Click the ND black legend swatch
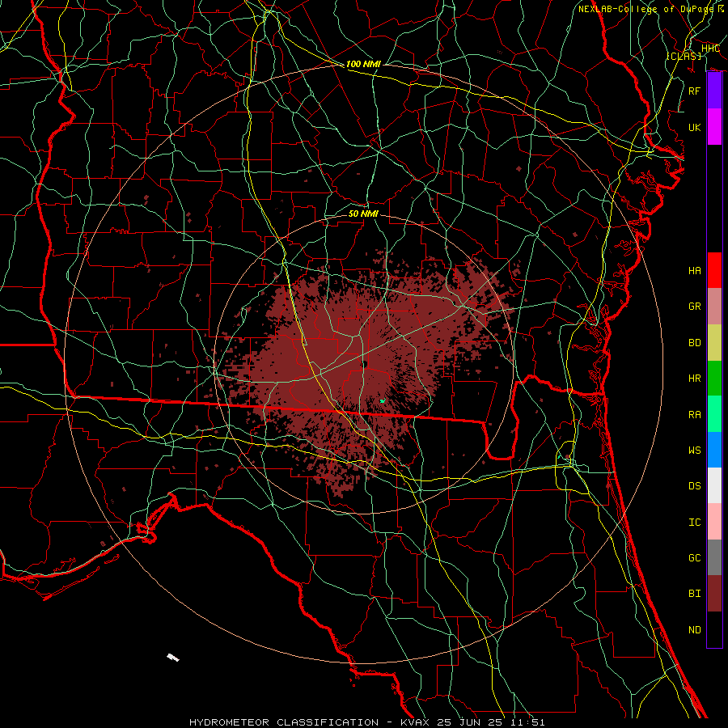This screenshot has width=728, height=728. pos(714,629)
